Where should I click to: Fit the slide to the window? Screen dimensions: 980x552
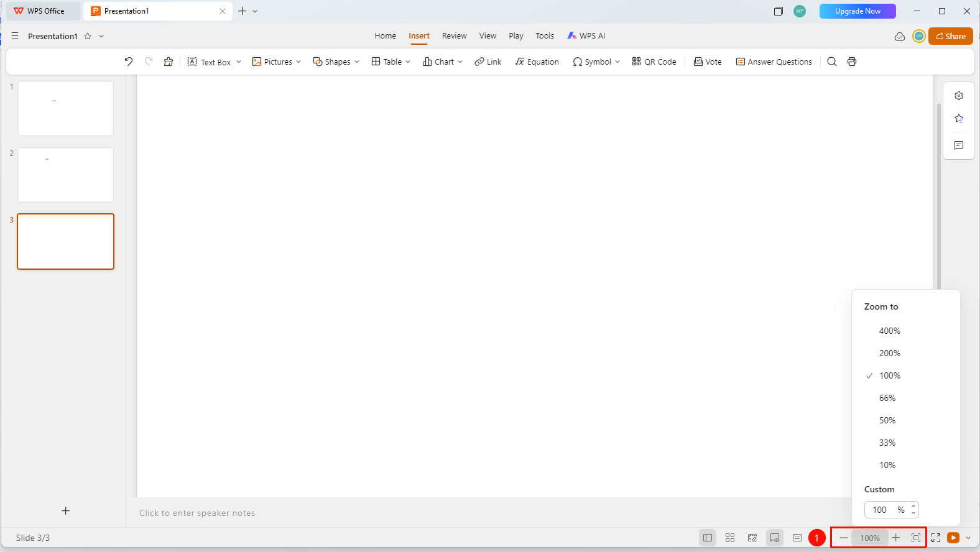(x=916, y=538)
